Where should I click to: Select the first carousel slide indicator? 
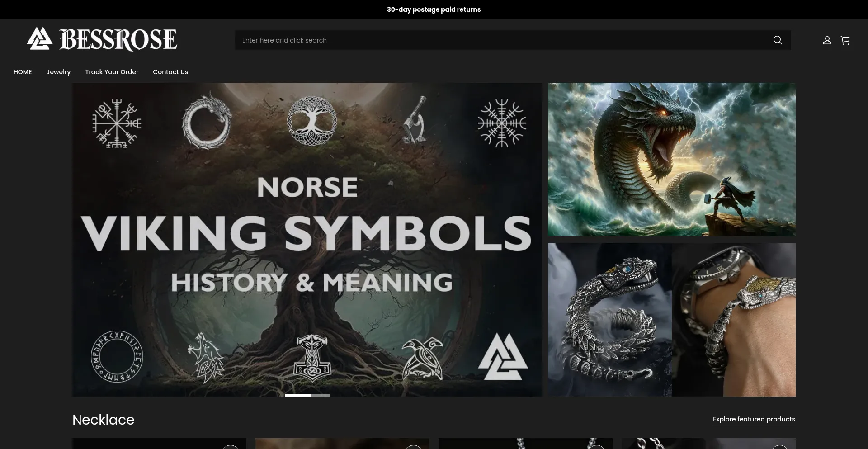point(297,395)
